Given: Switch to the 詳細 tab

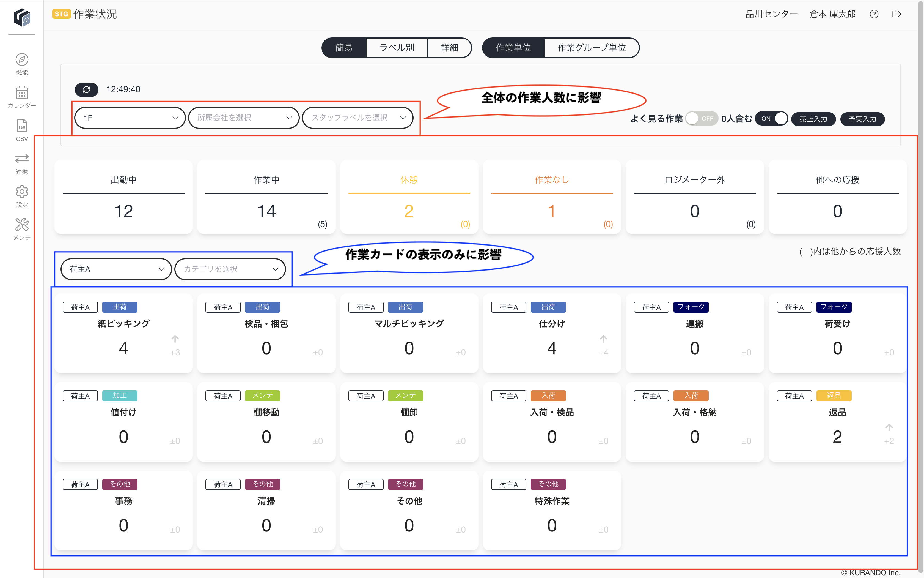Looking at the screenshot, I should [449, 48].
